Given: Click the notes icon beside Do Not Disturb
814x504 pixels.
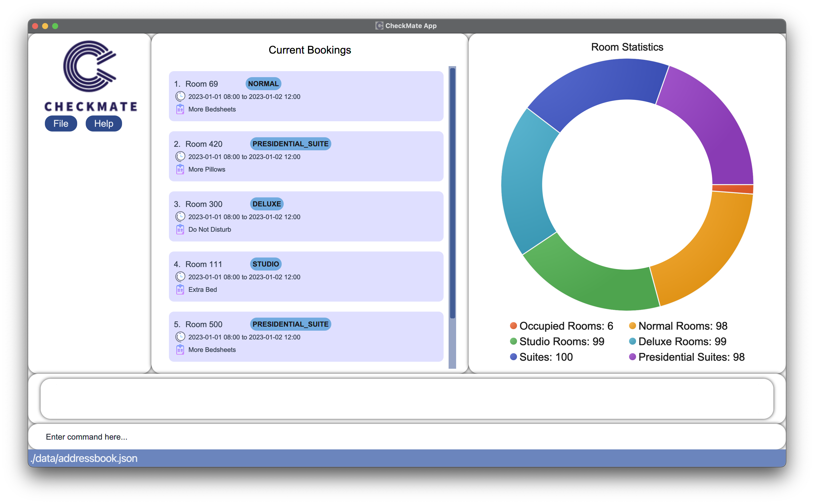Looking at the screenshot, I should pos(180,229).
